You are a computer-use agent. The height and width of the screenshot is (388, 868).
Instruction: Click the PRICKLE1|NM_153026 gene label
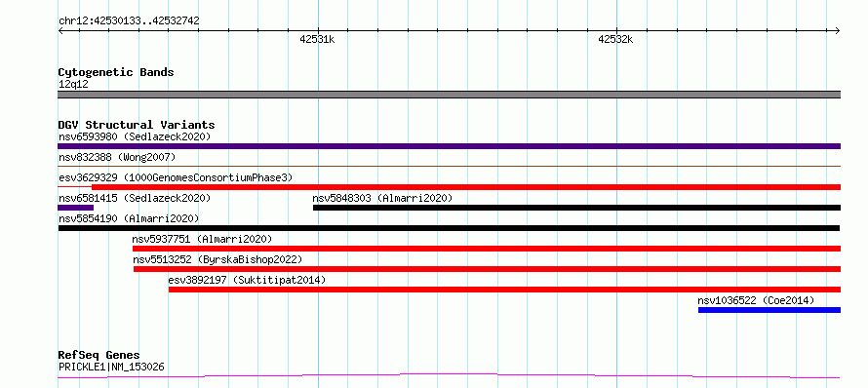(x=111, y=367)
